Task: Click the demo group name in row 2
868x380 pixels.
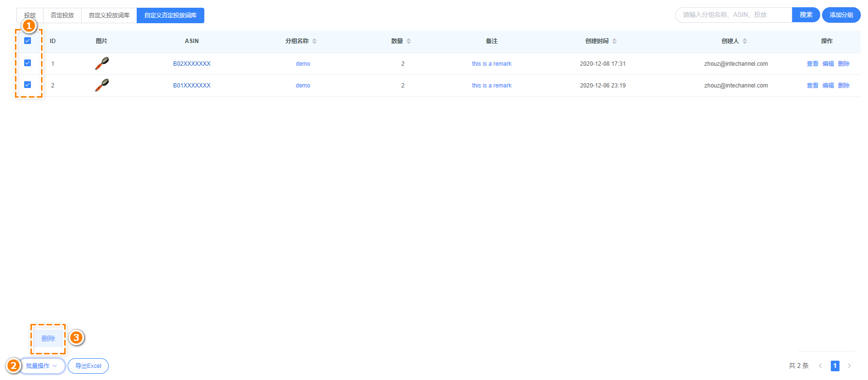Action: pyautogui.click(x=303, y=86)
